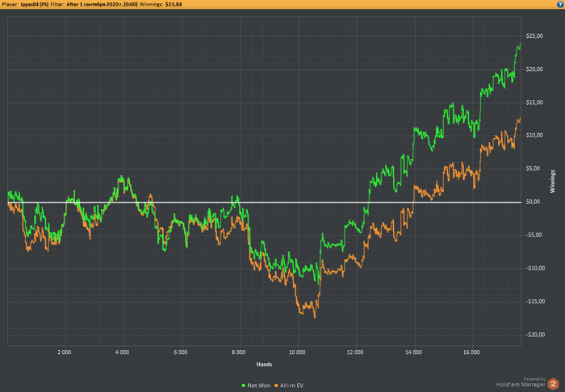The width and height of the screenshot is (565, 392).
Task: Click the 4 000 hands axis label
Action: 122,352
